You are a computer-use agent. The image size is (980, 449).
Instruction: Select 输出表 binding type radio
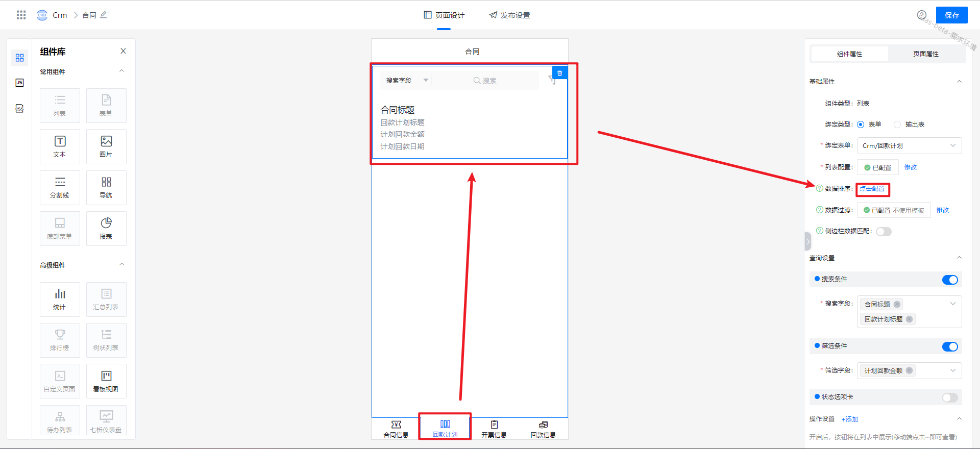897,124
